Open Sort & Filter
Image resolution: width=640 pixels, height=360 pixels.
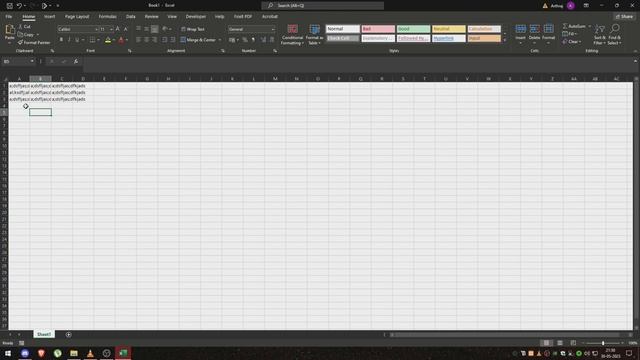[600, 34]
